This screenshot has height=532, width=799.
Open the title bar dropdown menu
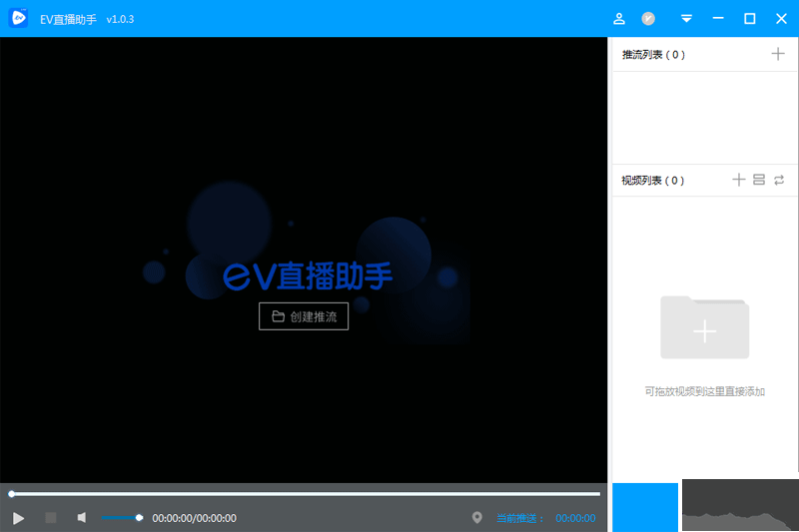pyautogui.click(x=686, y=19)
